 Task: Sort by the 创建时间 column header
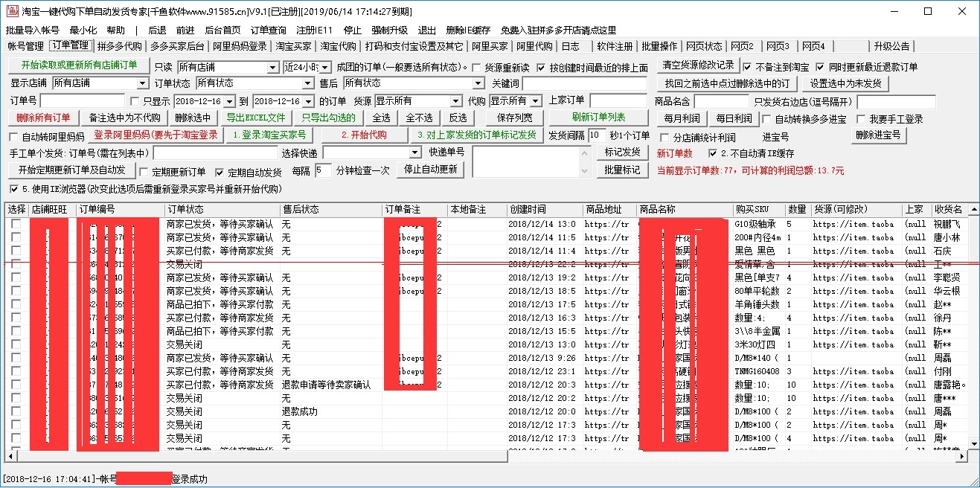[528, 210]
